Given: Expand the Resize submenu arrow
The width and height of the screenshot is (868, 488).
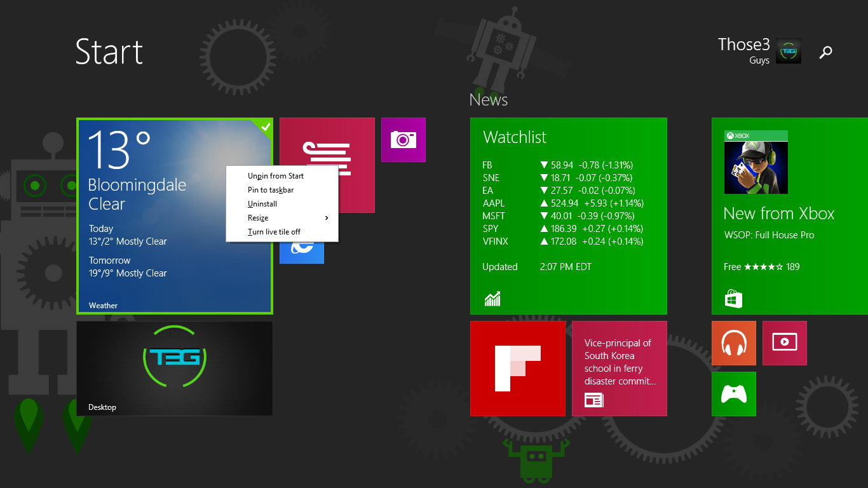Looking at the screenshot, I should (327, 218).
